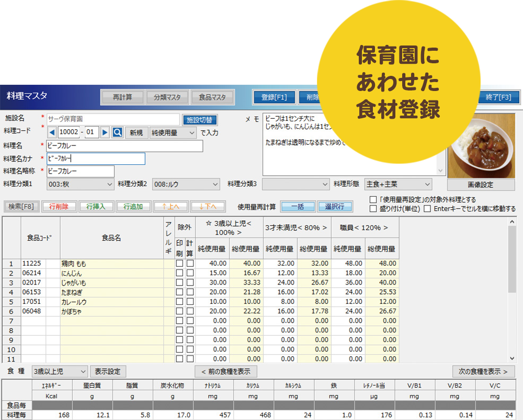The image size is (523, 420).
Task: Toggle 盛り付け(単位) checkbox
Action: 373,209
